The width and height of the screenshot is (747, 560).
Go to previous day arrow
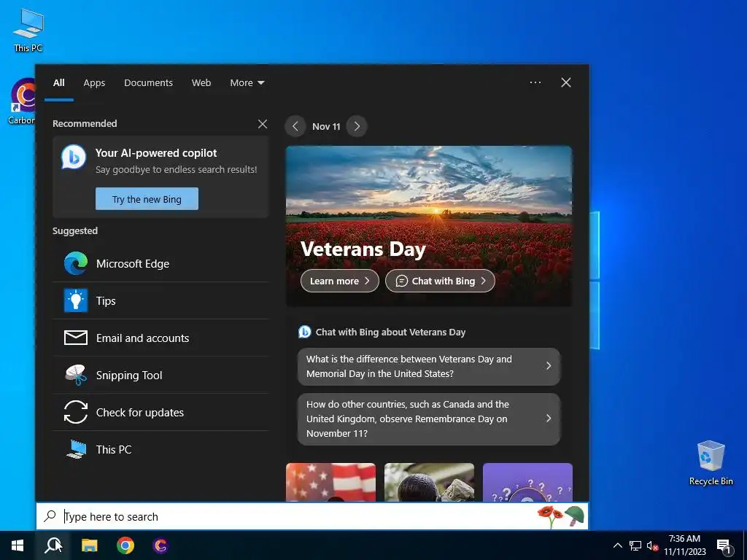(x=295, y=126)
